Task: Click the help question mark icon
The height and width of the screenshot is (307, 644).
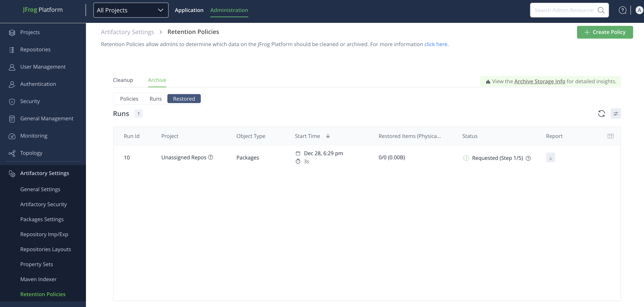Action: pos(622,10)
